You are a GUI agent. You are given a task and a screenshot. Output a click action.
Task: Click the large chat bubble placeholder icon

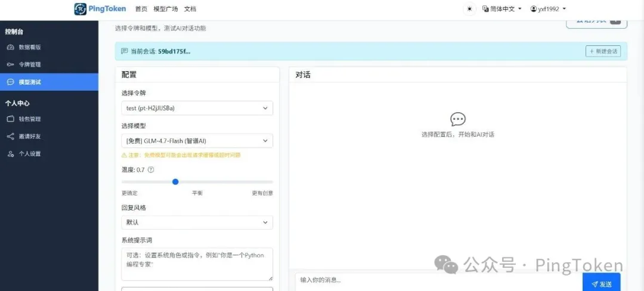point(457,119)
